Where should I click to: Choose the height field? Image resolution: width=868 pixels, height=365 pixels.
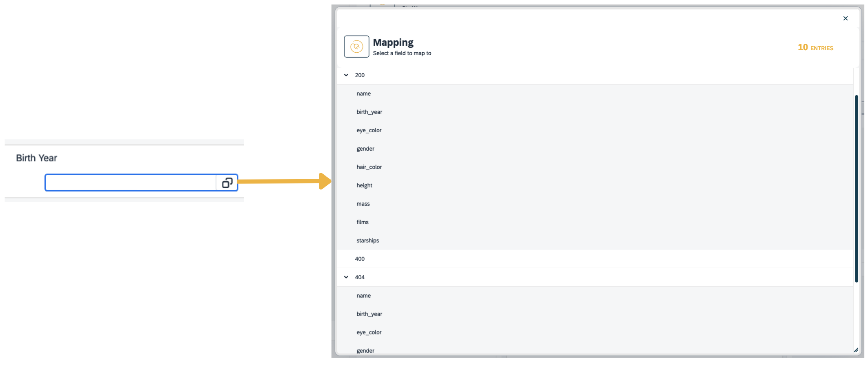pos(364,185)
